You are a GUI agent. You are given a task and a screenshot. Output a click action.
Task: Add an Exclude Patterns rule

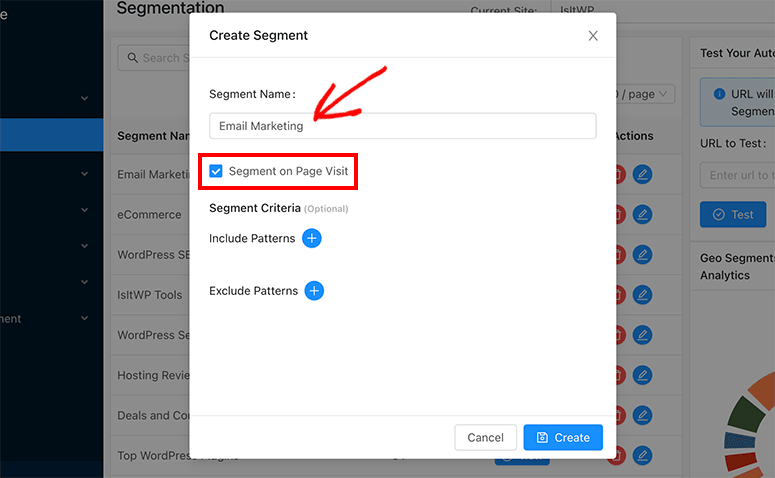point(314,291)
